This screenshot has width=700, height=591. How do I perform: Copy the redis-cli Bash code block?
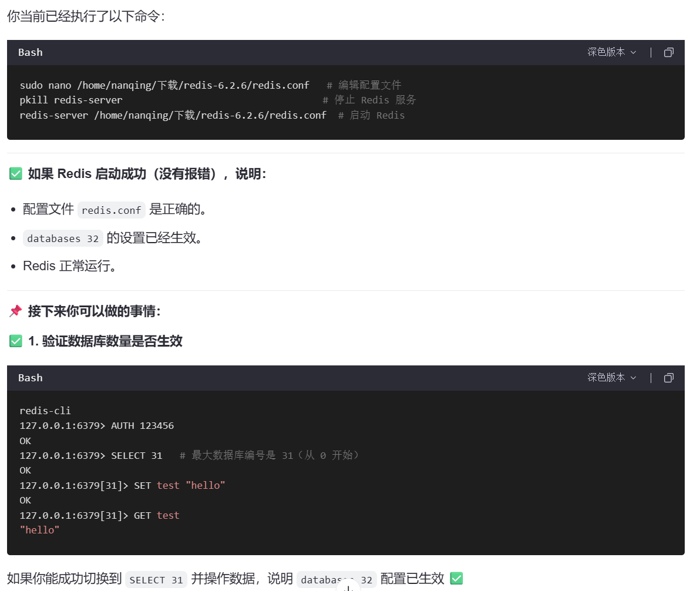point(668,378)
